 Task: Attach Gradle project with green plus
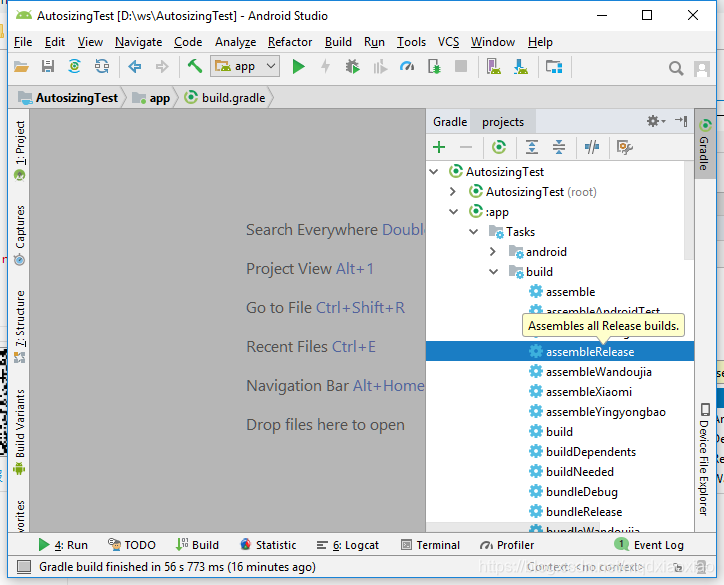(439, 147)
